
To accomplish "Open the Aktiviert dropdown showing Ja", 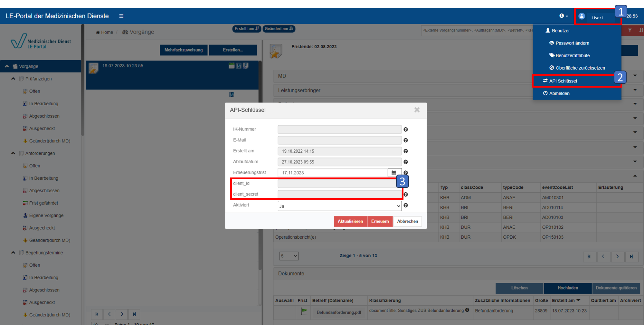I will coord(339,206).
